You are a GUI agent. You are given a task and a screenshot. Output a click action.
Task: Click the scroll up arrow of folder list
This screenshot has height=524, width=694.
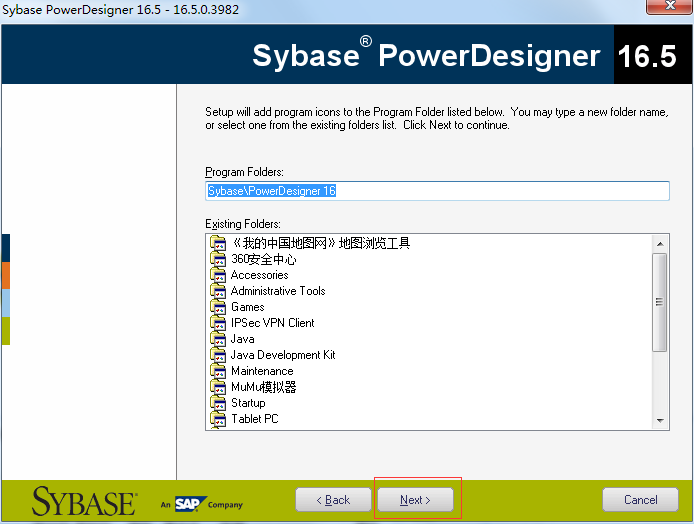(660, 244)
